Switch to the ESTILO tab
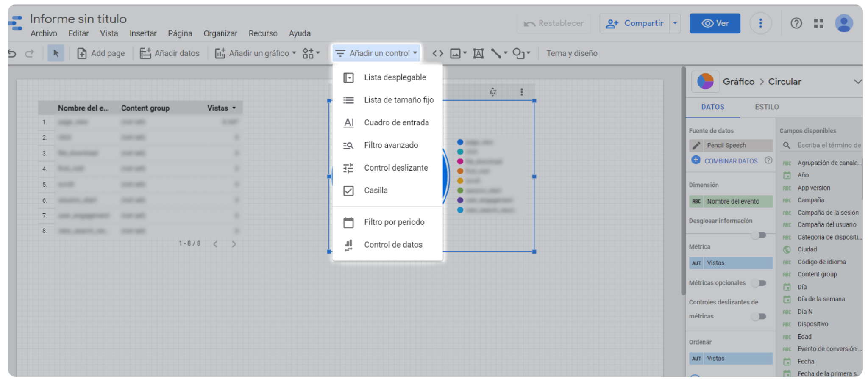The image size is (868, 384). tap(766, 107)
